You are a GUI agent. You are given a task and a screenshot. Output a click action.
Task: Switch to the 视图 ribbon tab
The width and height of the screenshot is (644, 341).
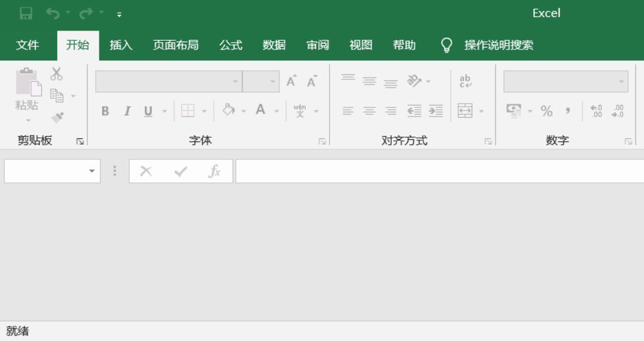(361, 45)
